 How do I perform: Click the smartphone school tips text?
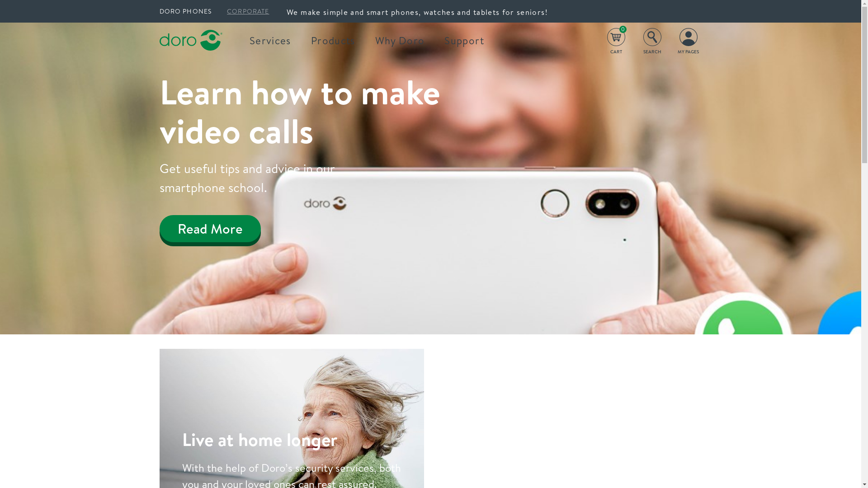pyautogui.click(x=247, y=178)
